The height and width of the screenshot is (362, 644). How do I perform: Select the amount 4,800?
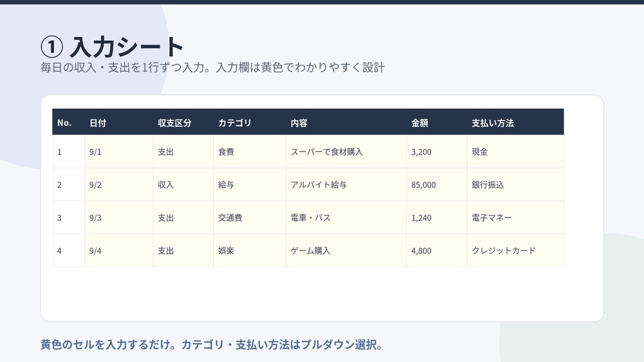436,250
